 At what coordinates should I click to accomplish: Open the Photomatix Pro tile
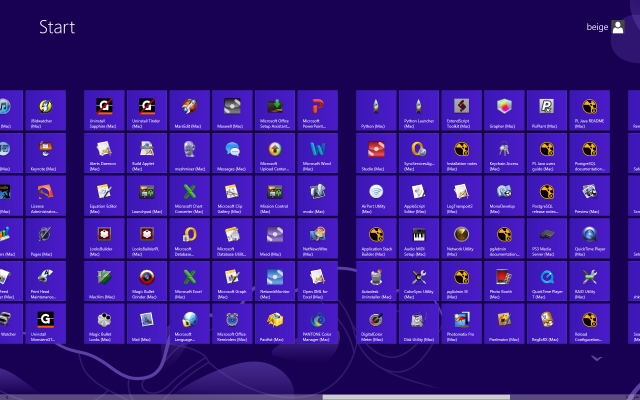click(461, 324)
